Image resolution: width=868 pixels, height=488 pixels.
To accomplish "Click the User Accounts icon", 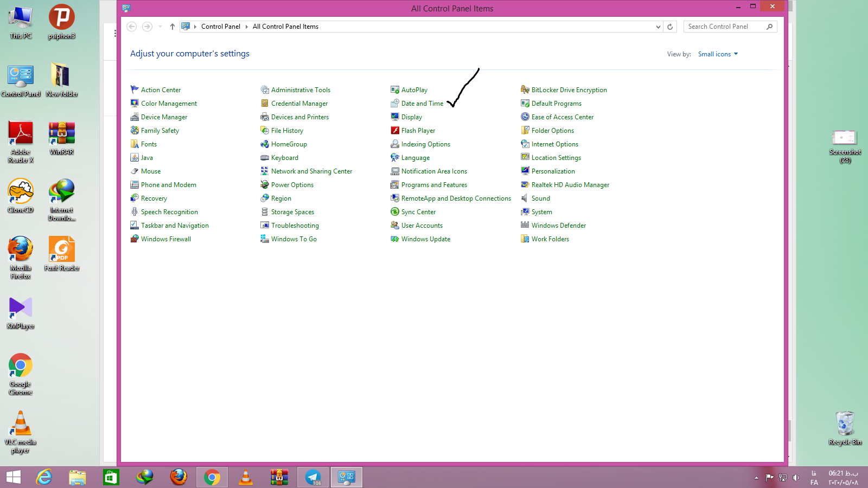I will point(395,225).
